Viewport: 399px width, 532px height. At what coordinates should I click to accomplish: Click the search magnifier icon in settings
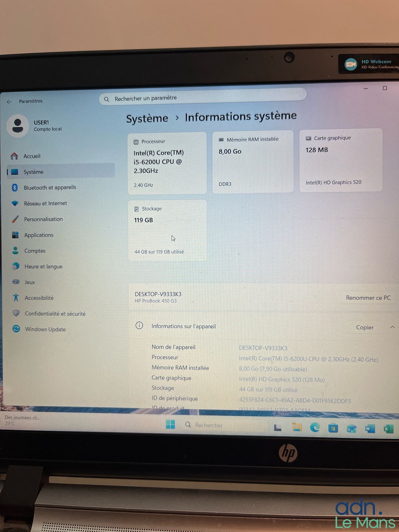coord(106,99)
